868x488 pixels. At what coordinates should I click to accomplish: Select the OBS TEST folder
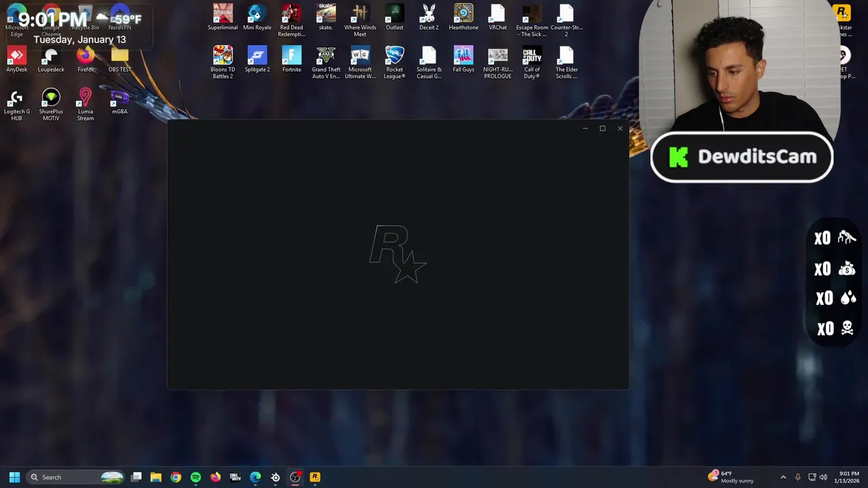click(x=119, y=60)
